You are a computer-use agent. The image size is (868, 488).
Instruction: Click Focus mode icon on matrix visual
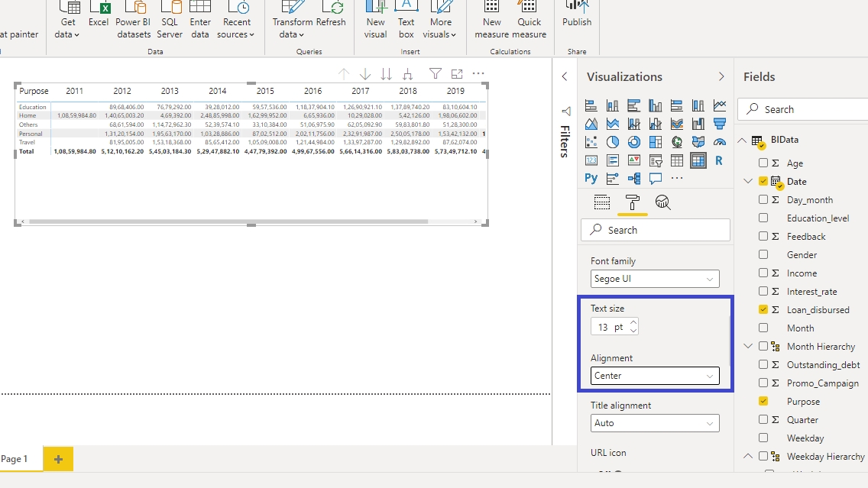point(457,74)
